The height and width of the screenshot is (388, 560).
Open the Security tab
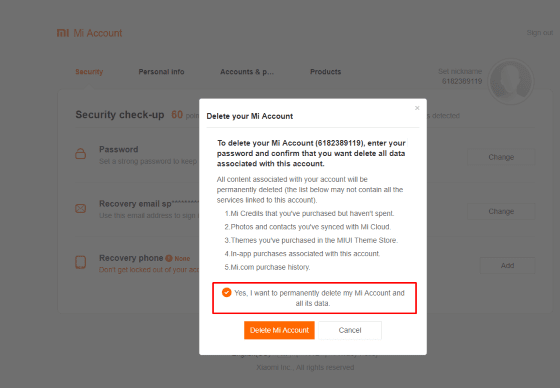point(89,72)
